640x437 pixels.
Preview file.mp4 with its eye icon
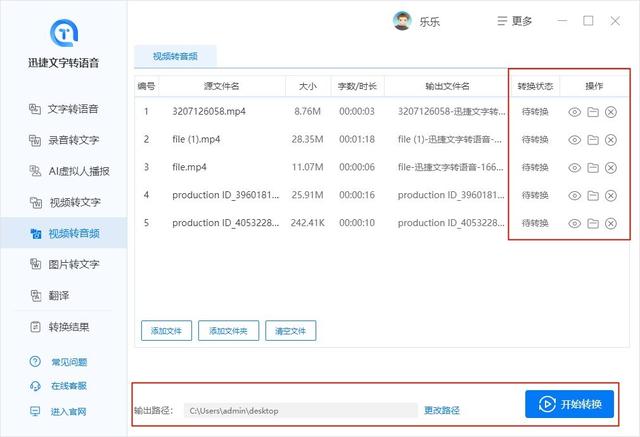(575, 168)
